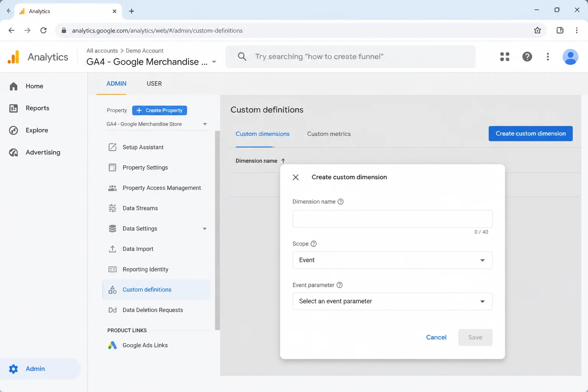Open the Scope dropdown showing Event
Image resolution: width=588 pixels, height=392 pixels.
pos(392,260)
